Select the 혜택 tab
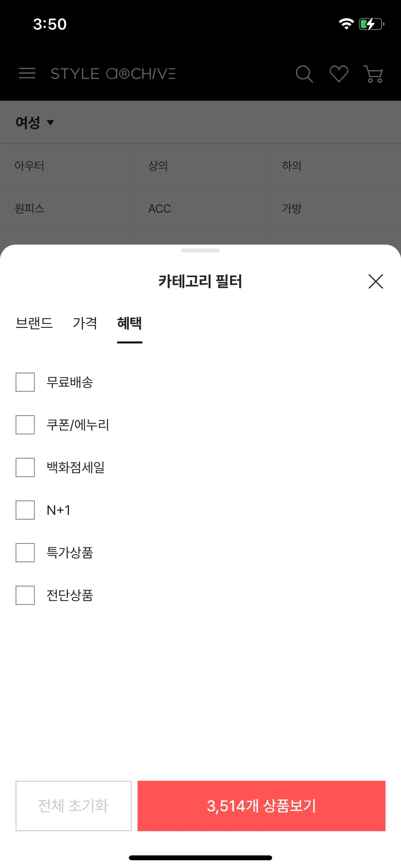 click(x=129, y=323)
